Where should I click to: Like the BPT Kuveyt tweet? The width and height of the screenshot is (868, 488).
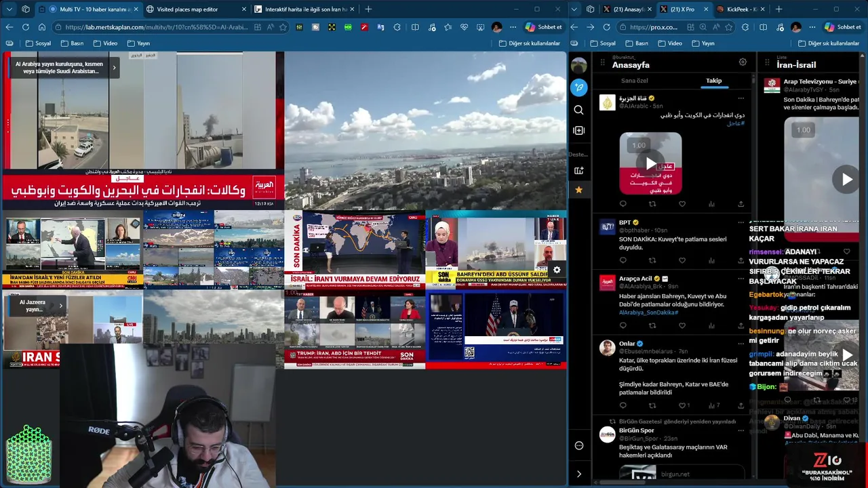click(x=682, y=260)
